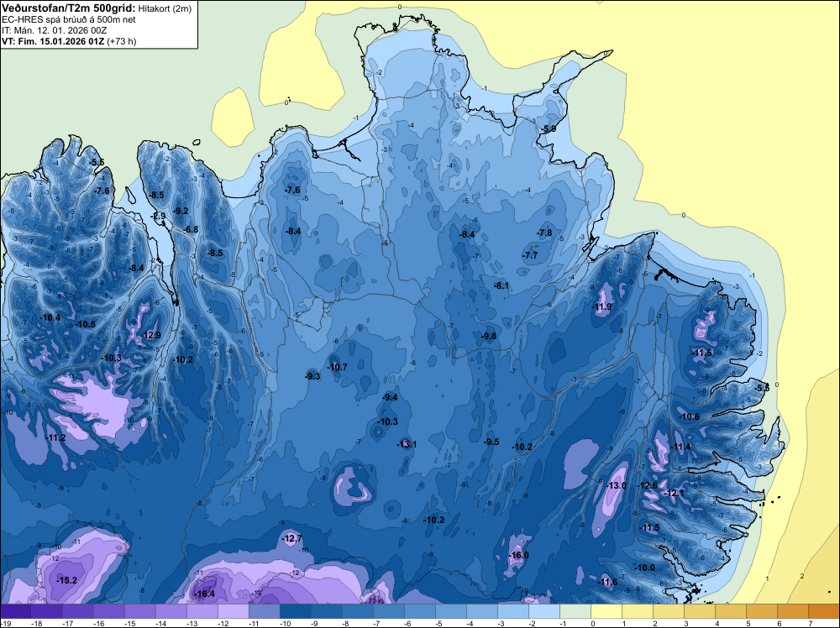Click the -8.1 temperature label
Viewport: 840px width, 628px height.
[501, 286]
